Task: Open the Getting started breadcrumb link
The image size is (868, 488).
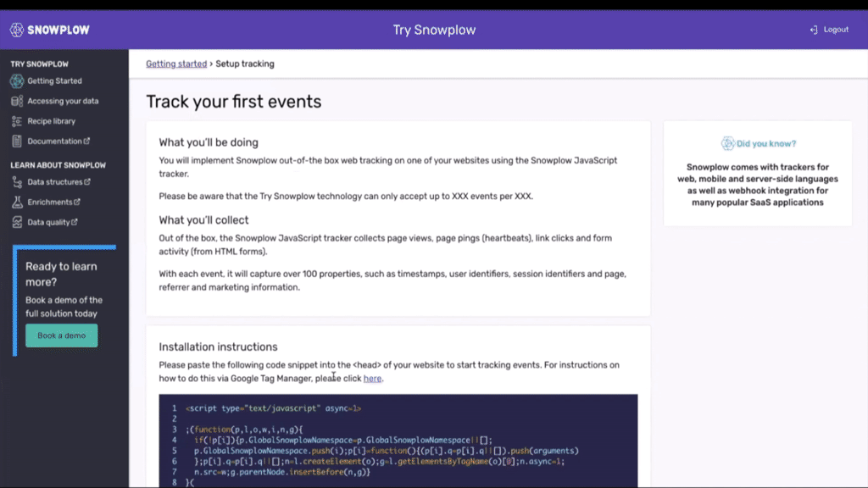Action: pos(177,64)
